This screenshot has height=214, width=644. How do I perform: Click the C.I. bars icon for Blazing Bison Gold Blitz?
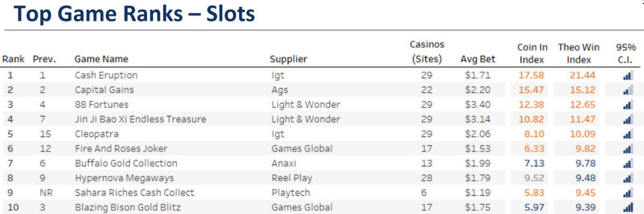pos(628,207)
